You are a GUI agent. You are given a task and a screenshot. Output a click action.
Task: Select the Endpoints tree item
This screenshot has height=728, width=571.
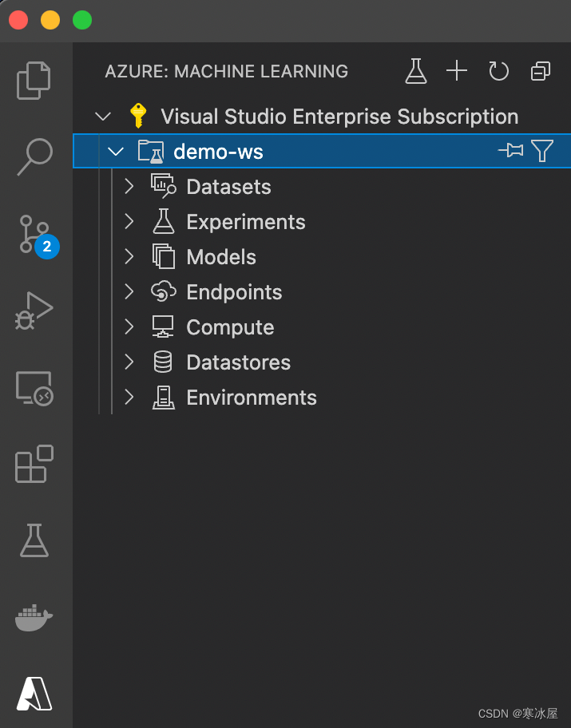tap(234, 292)
